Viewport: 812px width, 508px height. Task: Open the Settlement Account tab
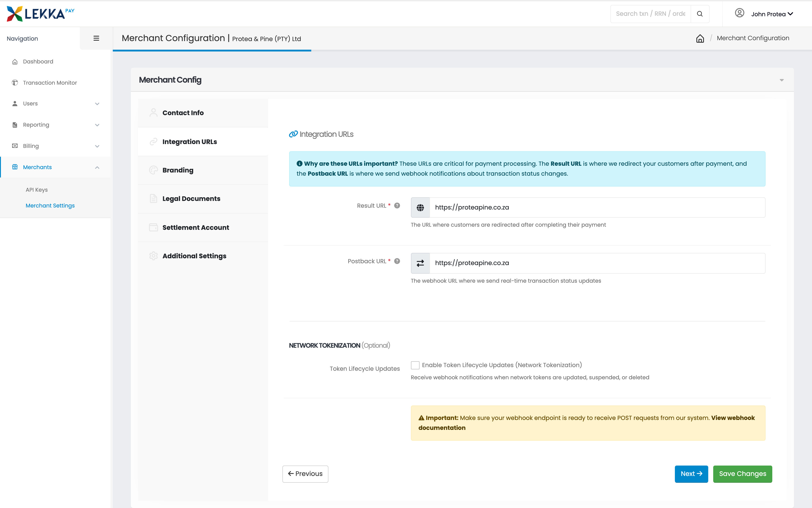pyautogui.click(x=203, y=227)
